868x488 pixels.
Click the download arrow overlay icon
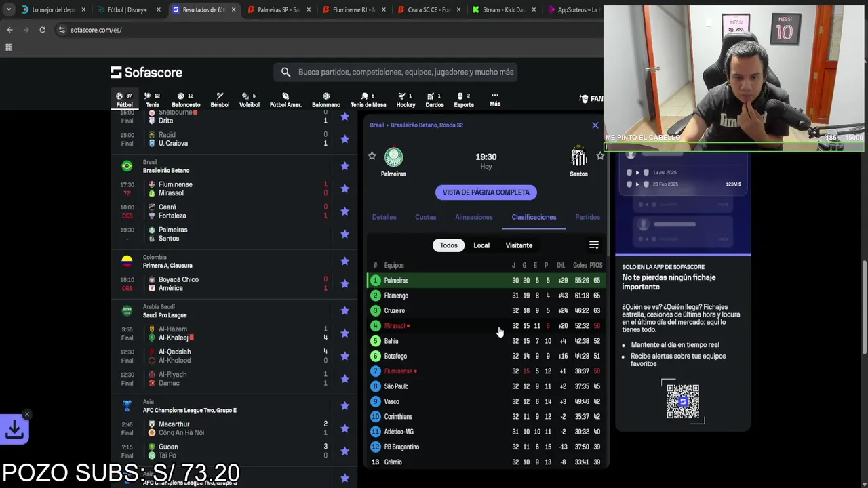[x=14, y=429]
